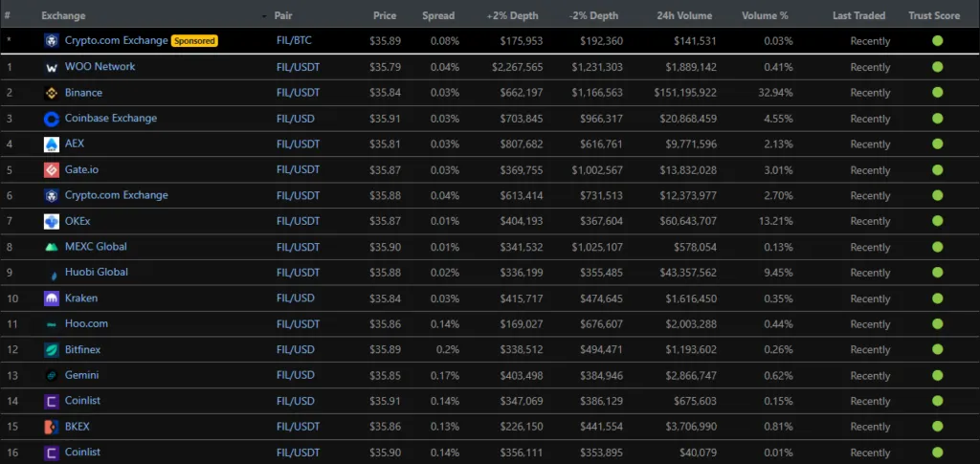Click the Kraken logo icon

[x=52, y=298]
